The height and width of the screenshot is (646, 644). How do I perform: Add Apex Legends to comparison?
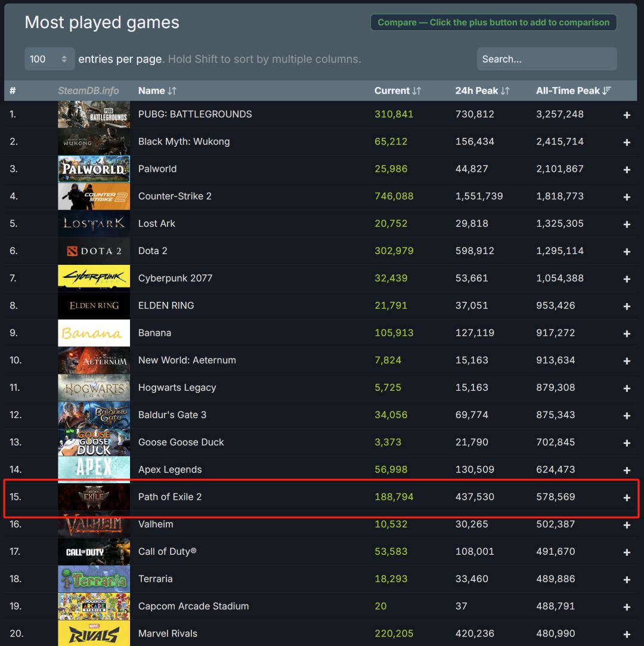627,470
